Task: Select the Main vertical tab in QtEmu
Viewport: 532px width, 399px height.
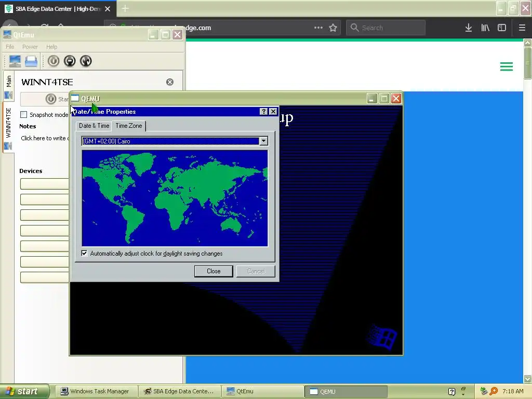Action: click(8, 86)
